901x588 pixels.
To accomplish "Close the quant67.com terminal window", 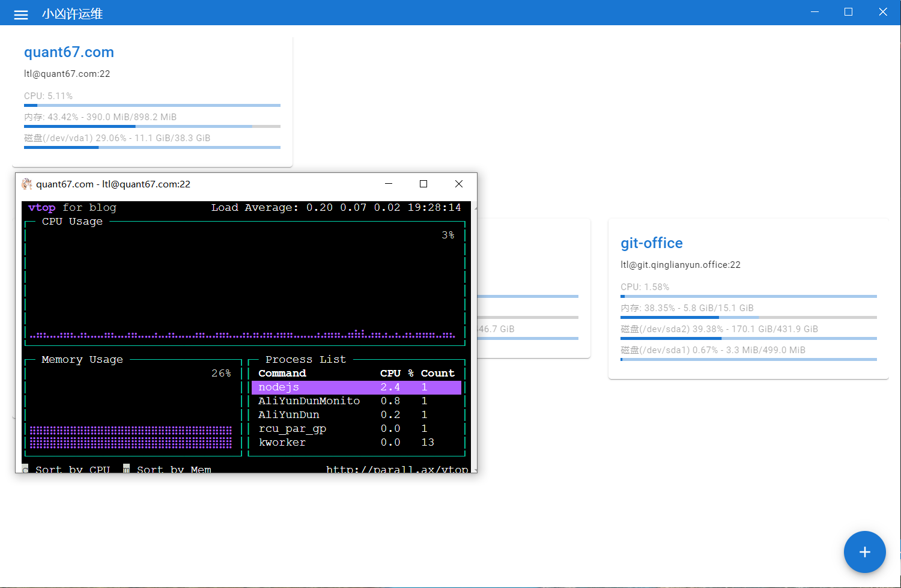I will pos(459,184).
